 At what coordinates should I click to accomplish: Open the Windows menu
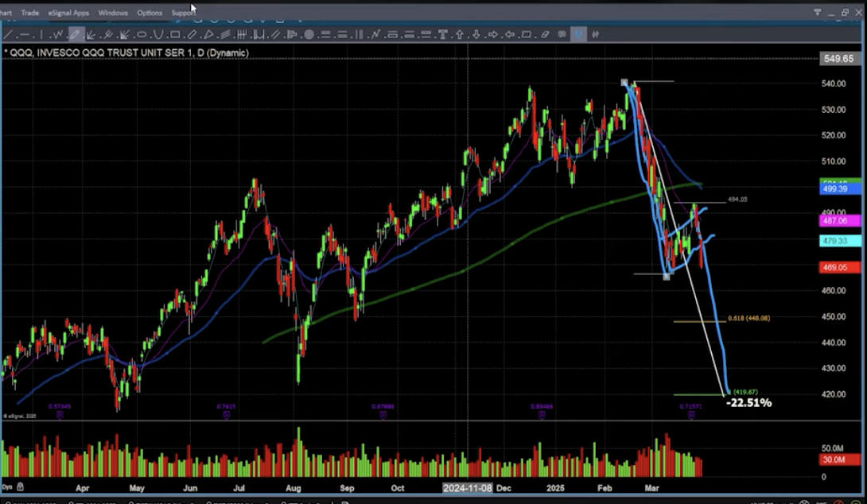(x=113, y=13)
